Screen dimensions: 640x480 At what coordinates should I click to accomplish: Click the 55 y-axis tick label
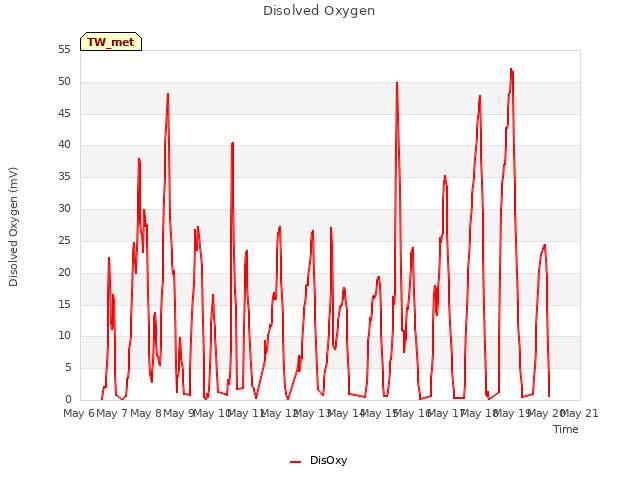[64, 50]
